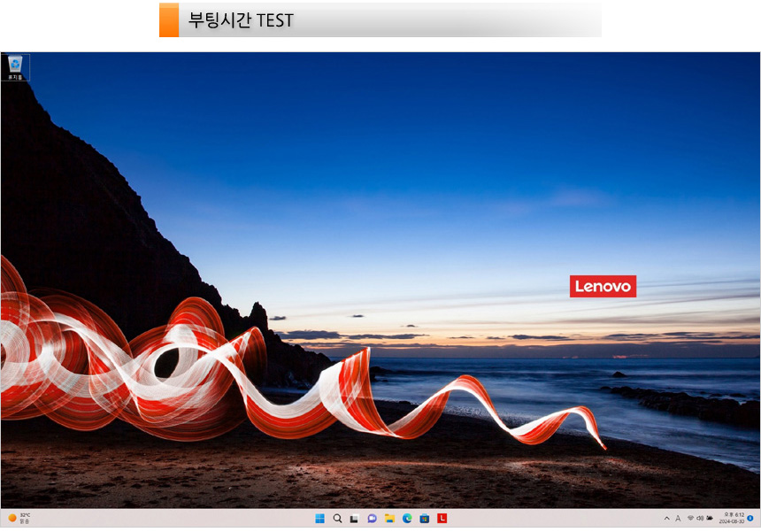Open the red Lenovo L app
This screenshot has width=761, height=532.
442,518
